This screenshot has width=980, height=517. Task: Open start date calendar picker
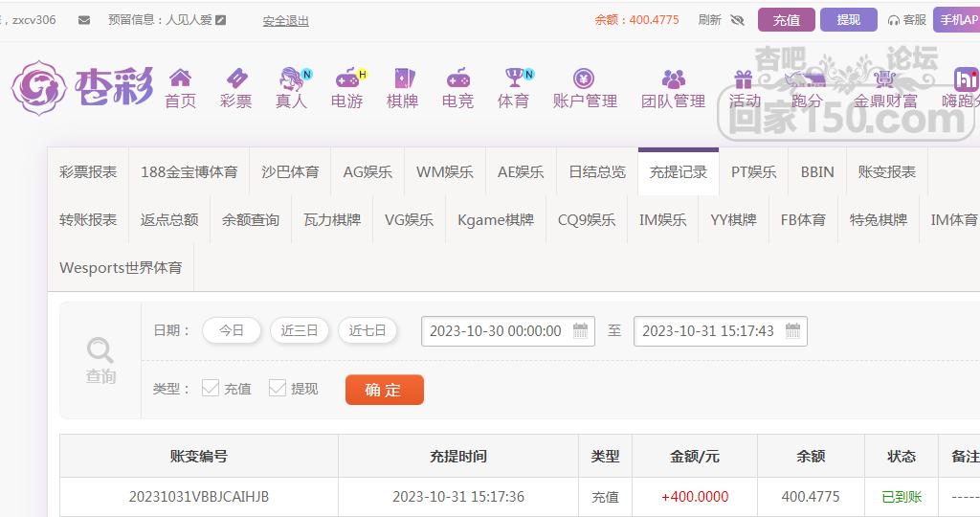pos(580,331)
